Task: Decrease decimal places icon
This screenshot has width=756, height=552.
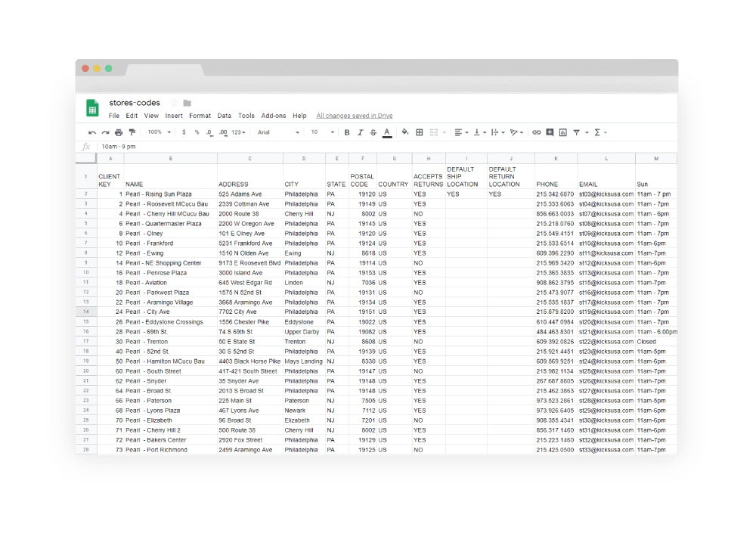Action: (209, 132)
